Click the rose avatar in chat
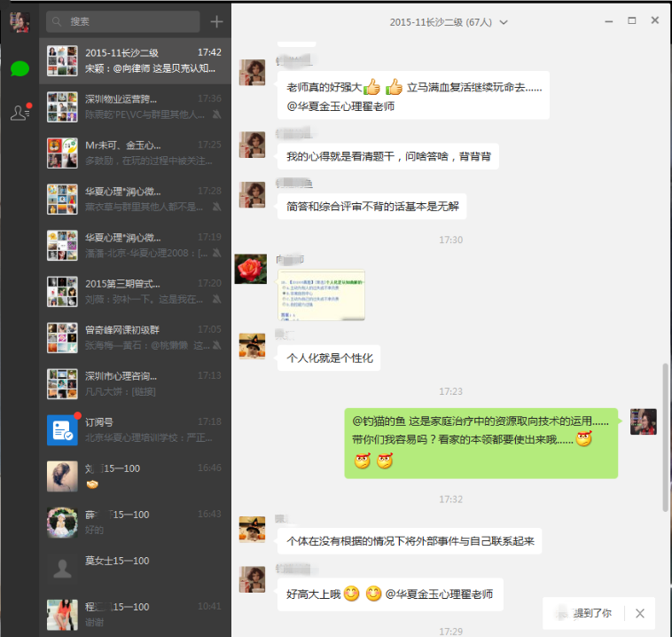 pos(250,268)
